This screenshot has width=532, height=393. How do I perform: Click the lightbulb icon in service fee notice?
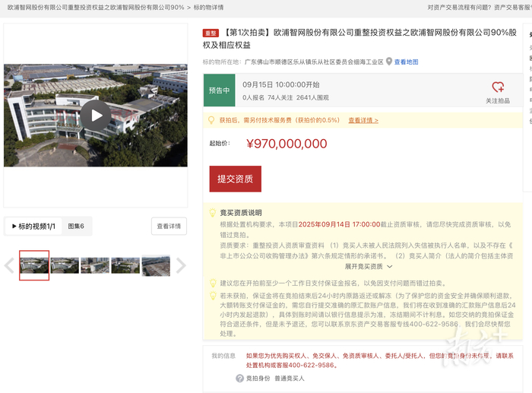pos(211,120)
